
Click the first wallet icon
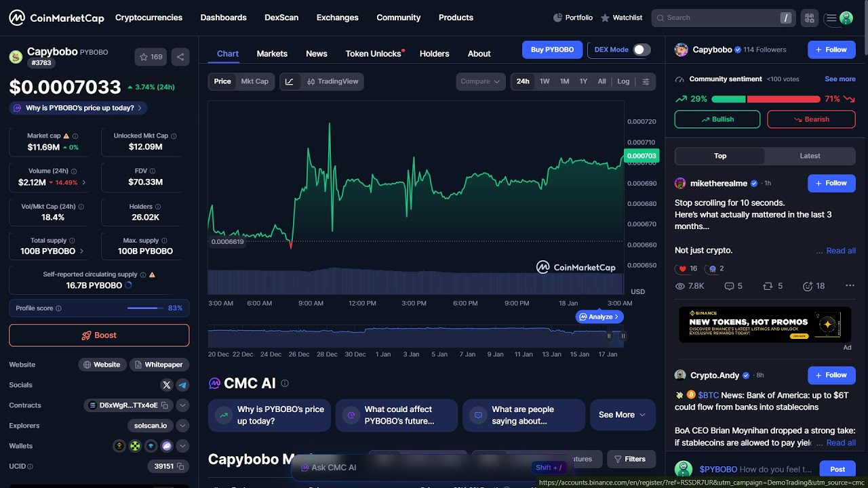pyautogui.click(x=119, y=446)
